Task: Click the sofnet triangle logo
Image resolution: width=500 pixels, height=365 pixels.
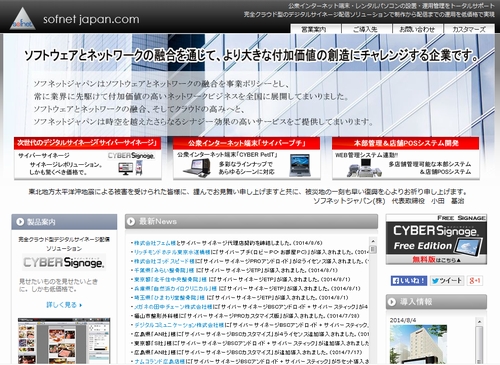Action: [x=23, y=19]
